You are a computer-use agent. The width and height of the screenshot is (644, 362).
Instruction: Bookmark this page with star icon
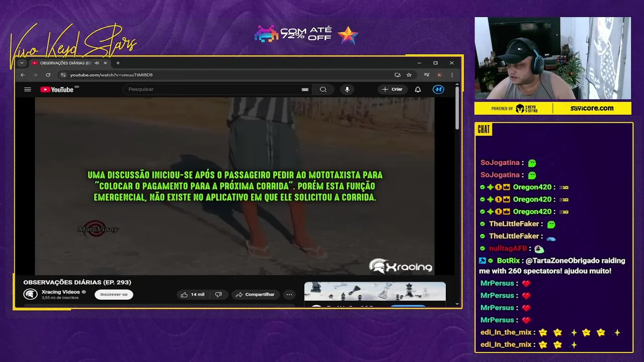tap(409, 75)
